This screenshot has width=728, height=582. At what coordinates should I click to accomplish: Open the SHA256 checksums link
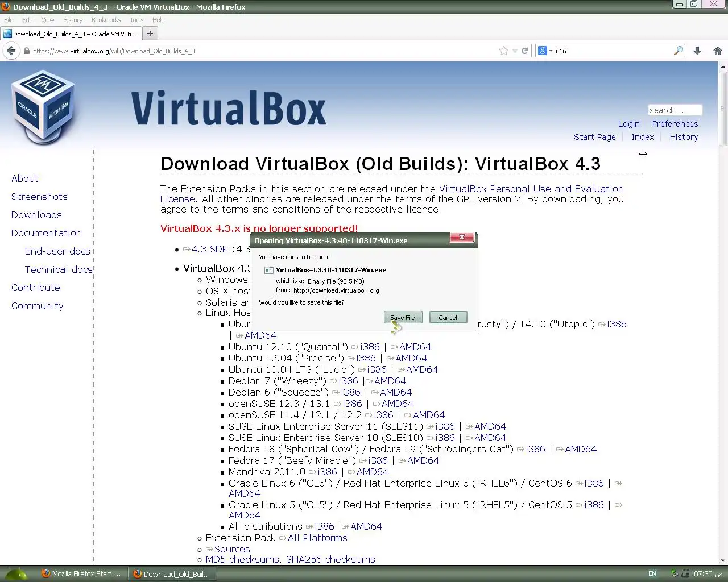click(330, 559)
